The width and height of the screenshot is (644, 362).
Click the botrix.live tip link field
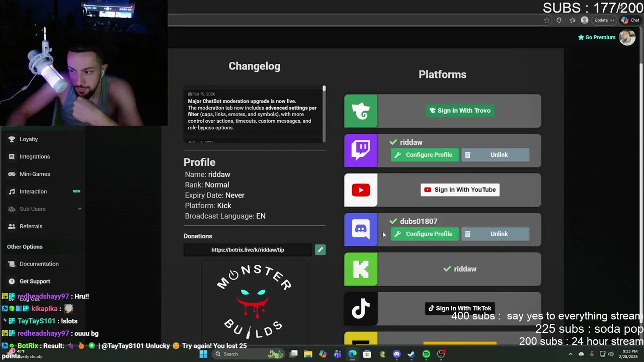248,250
